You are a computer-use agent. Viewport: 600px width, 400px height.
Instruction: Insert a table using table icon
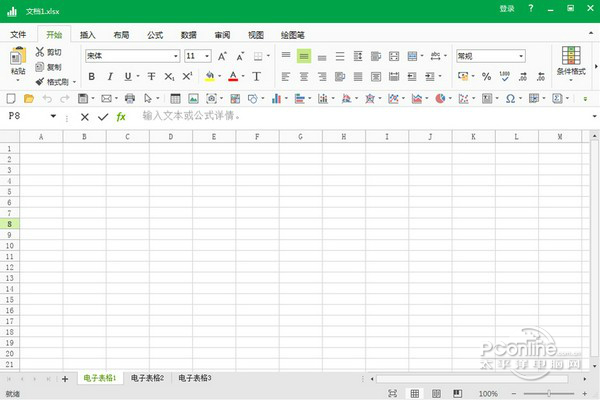(x=175, y=99)
